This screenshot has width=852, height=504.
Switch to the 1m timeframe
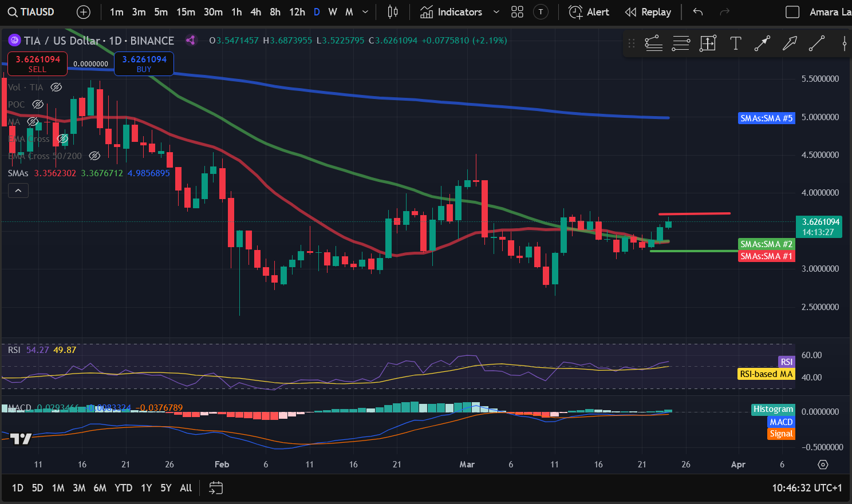pos(116,12)
